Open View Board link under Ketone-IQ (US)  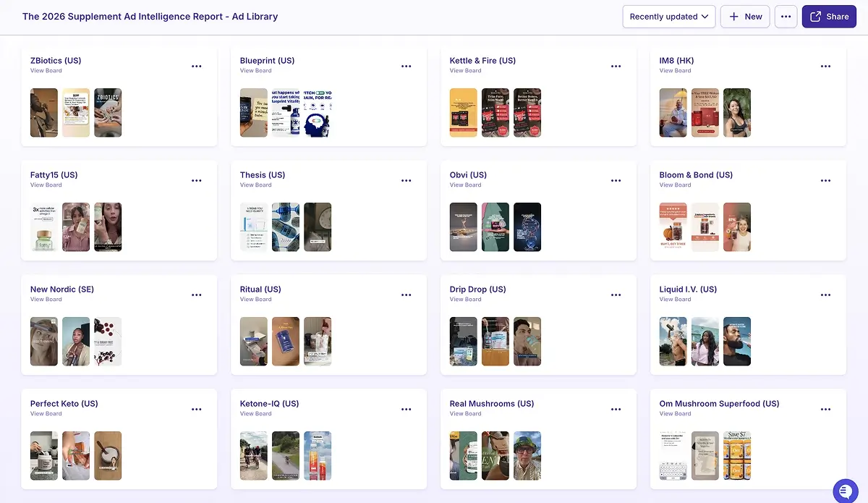coord(256,414)
